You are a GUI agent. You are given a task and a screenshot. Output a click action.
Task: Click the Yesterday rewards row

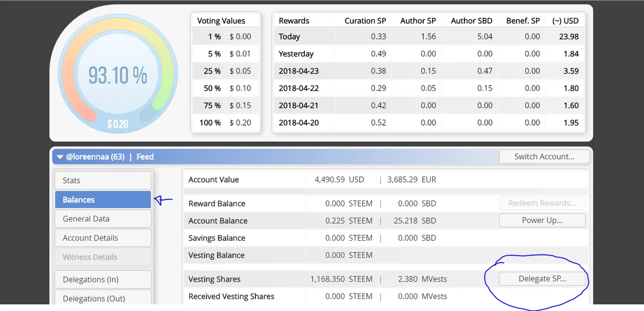(429, 54)
